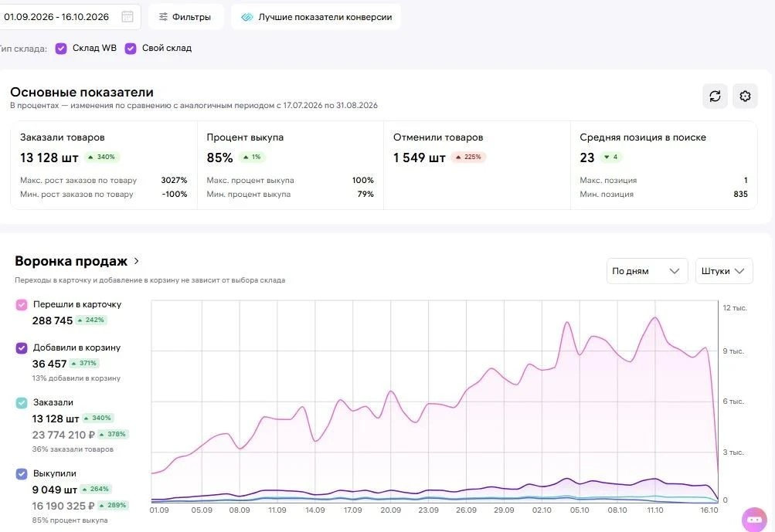Screen dimensions: 775x532
Task: Toggle the Выкупили series checkbox
Action: point(22,474)
